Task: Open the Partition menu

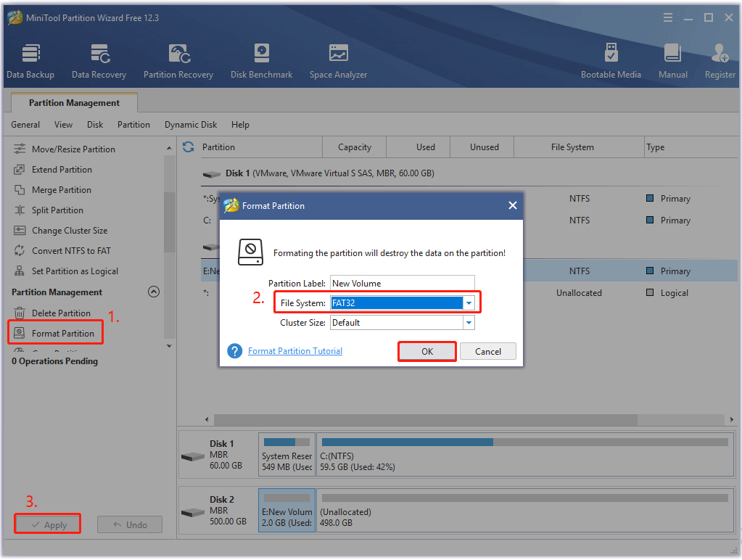Action: click(x=133, y=124)
